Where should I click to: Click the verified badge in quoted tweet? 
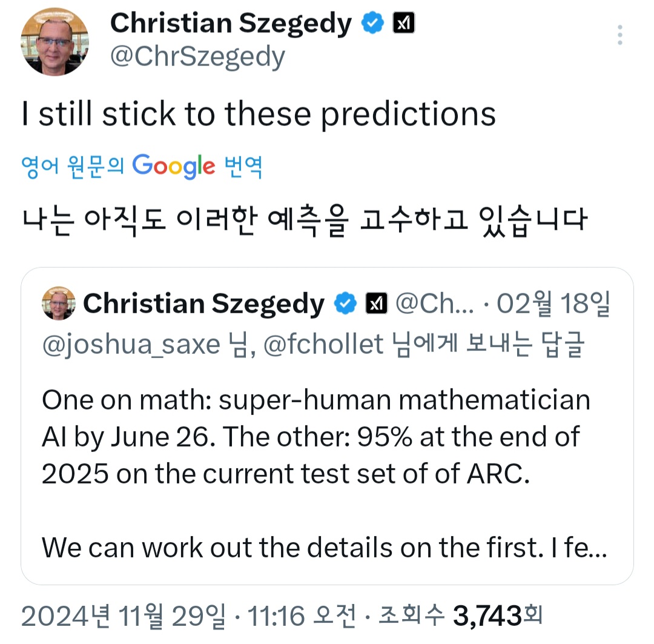[x=345, y=303]
